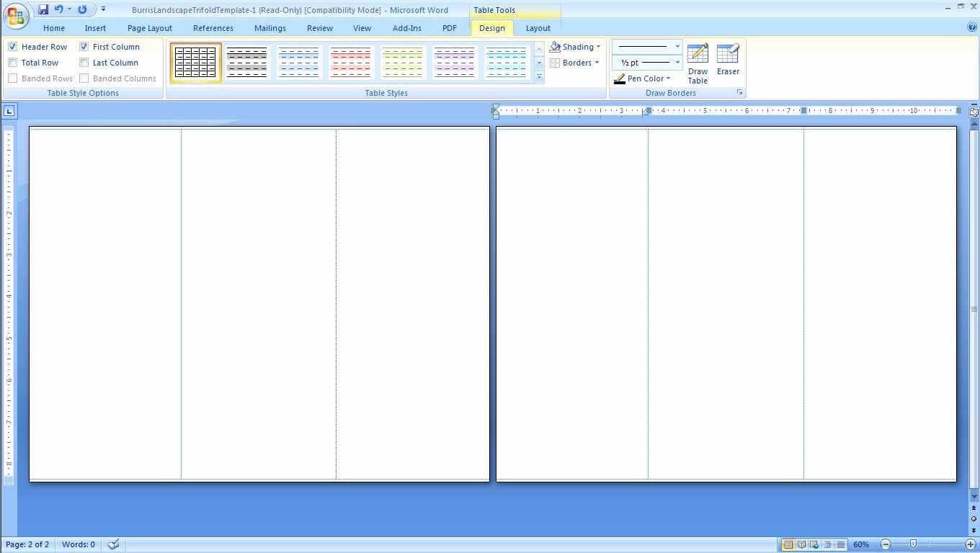Screen dimensions: 980x553
Task: Open the Mailings tab
Action: pos(270,28)
